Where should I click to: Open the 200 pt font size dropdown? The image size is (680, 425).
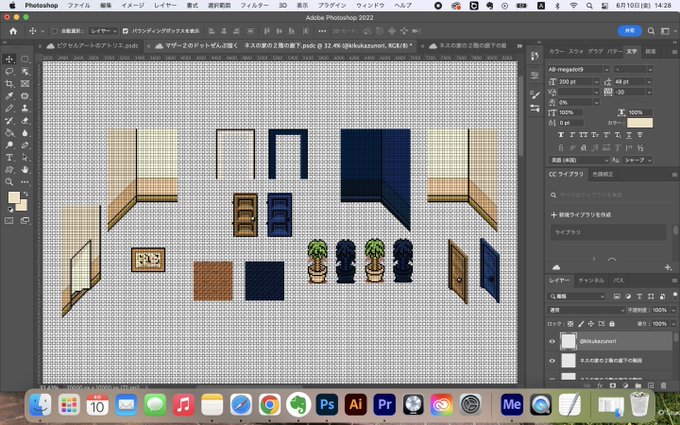596,82
